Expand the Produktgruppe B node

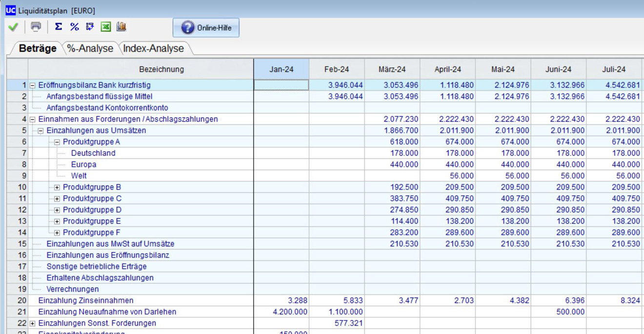pyautogui.click(x=57, y=187)
